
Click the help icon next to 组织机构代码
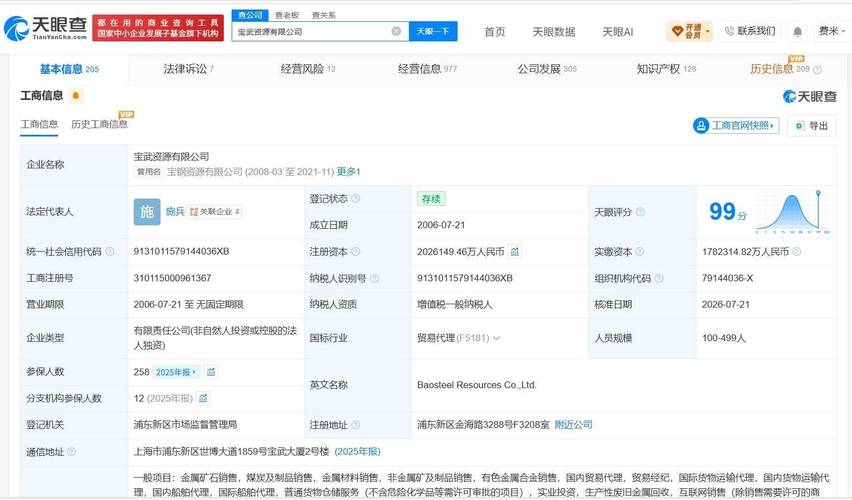coord(659,278)
